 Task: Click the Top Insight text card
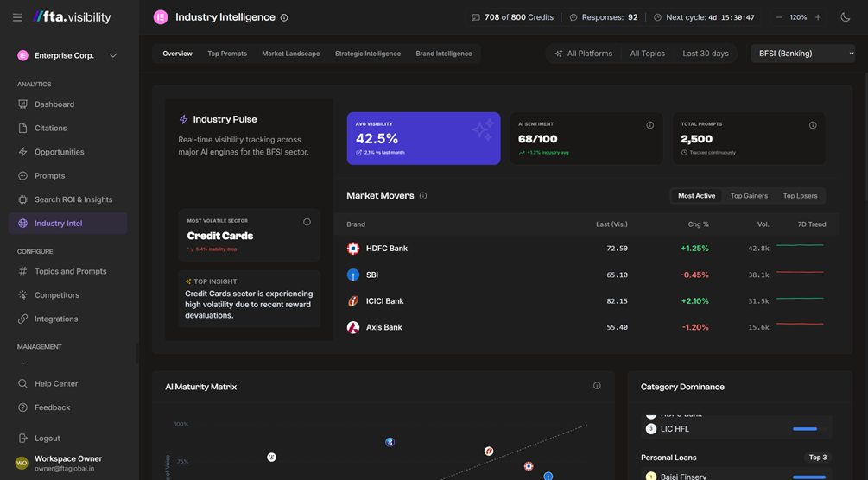point(249,299)
